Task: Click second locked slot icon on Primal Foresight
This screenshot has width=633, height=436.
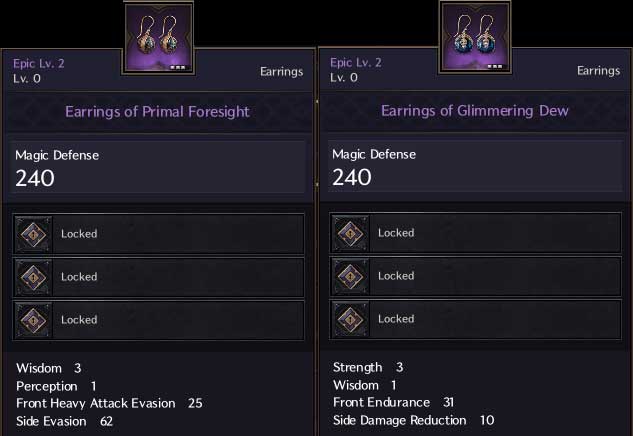Action: coord(35,277)
